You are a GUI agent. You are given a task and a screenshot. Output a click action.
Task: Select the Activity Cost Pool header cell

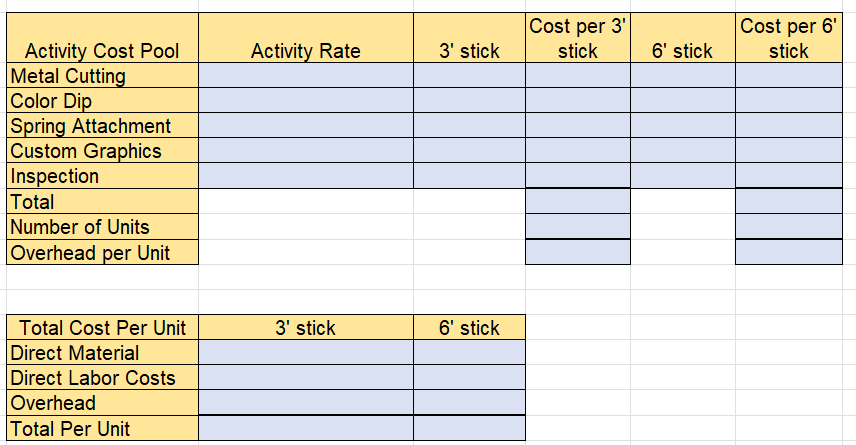point(102,38)
